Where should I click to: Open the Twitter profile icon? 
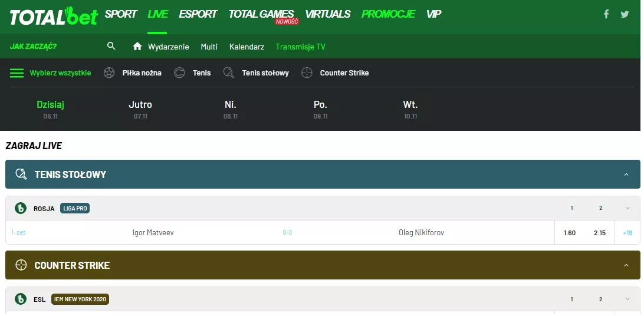coord(625,14)
